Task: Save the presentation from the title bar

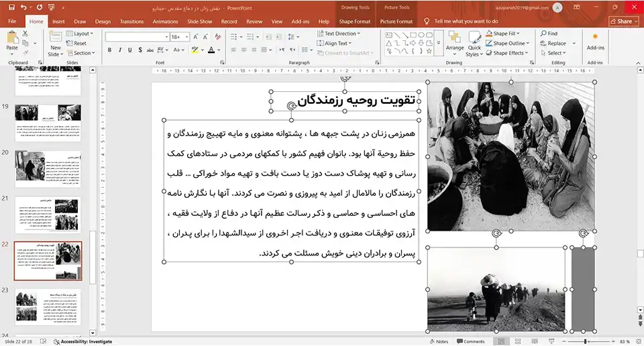Action: 11,7
